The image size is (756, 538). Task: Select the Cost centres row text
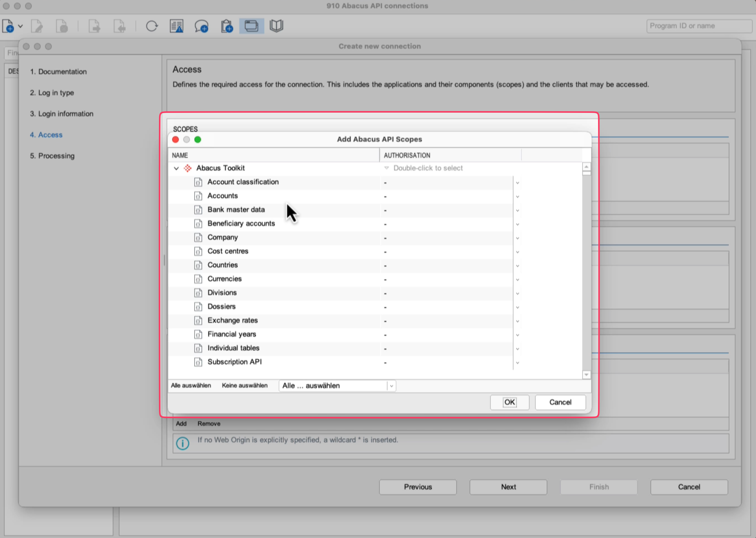pos(228,251)
